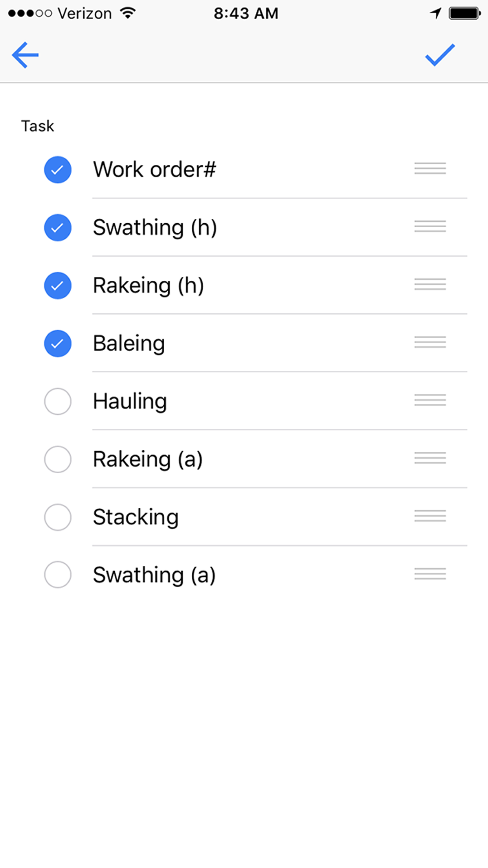Screen dimensions: 488x868
Task: Tap the blue back arrow
Action: click(x=26, y=55)
